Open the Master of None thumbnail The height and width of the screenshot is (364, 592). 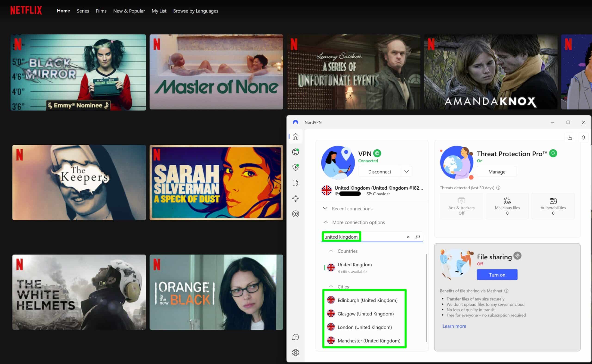pyautogui.click(x=216, y=72)
